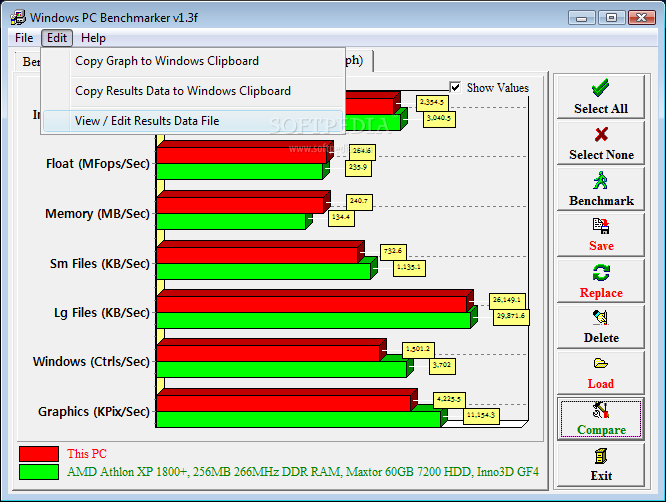Choose Copy Graph to Windows Clipboard
Image resolution: width=666 pixels, height=502 pixels.
click(x=193, y=61)
